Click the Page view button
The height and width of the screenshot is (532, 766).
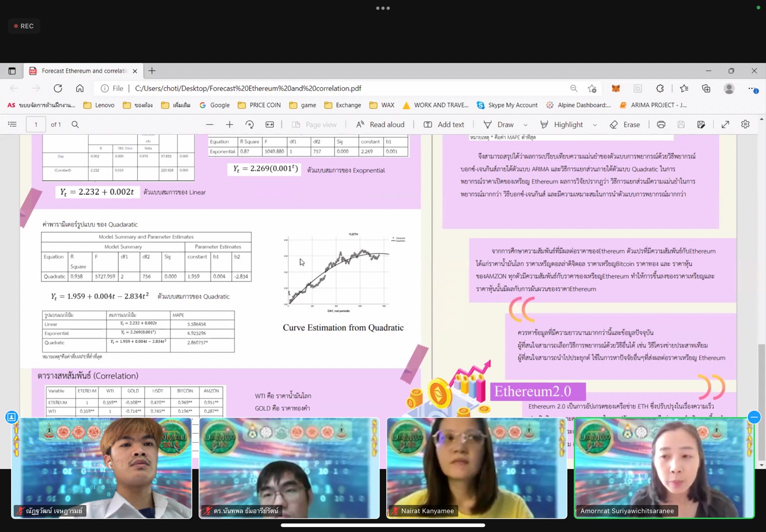314,125
